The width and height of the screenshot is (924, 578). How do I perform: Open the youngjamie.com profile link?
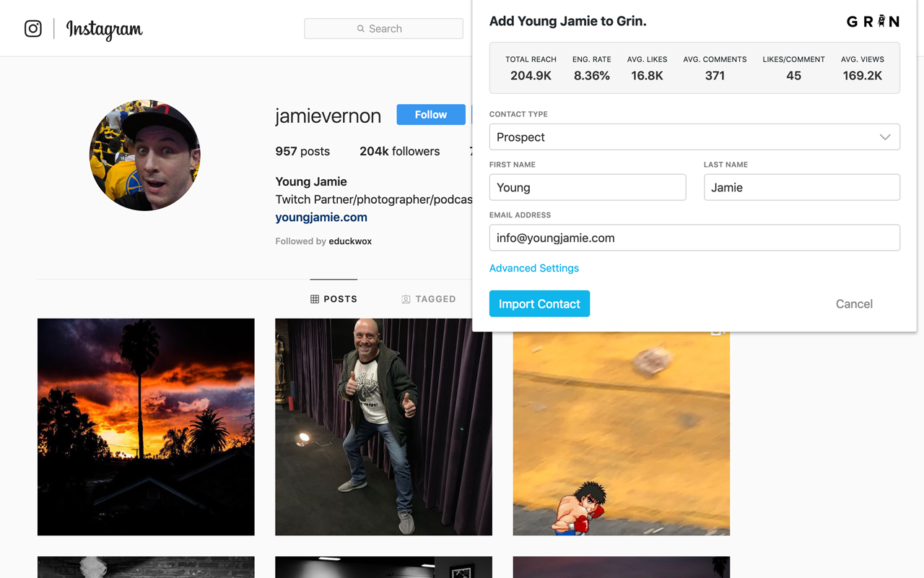pos(321,217)
